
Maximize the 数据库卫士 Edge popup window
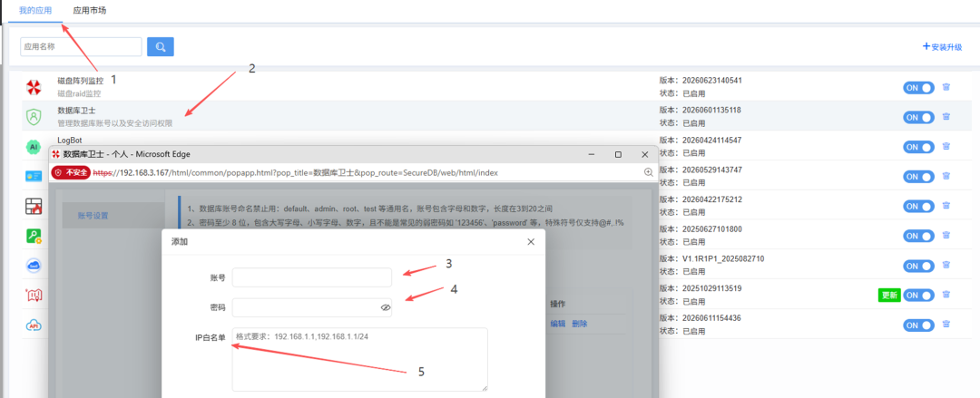coord(618,154)
